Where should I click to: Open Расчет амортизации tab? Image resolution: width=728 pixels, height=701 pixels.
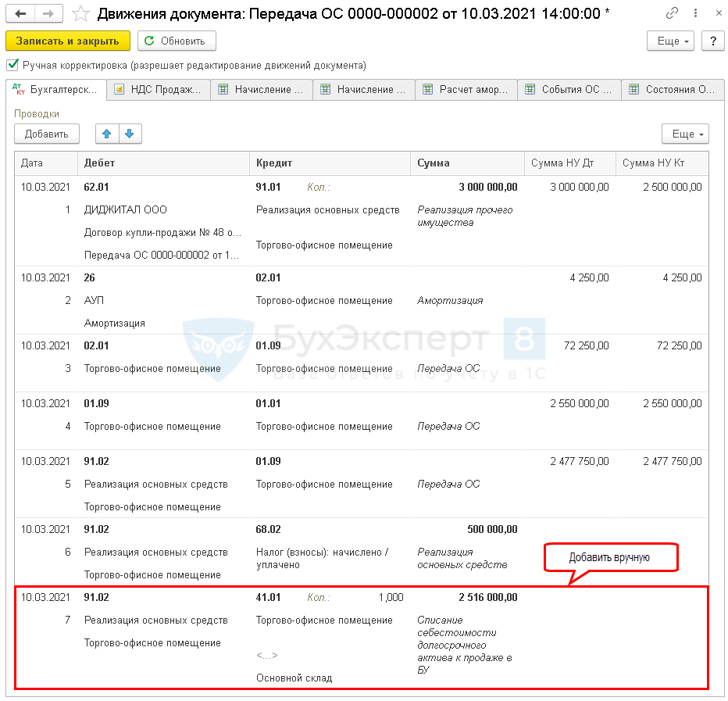(x=466, y=90)
